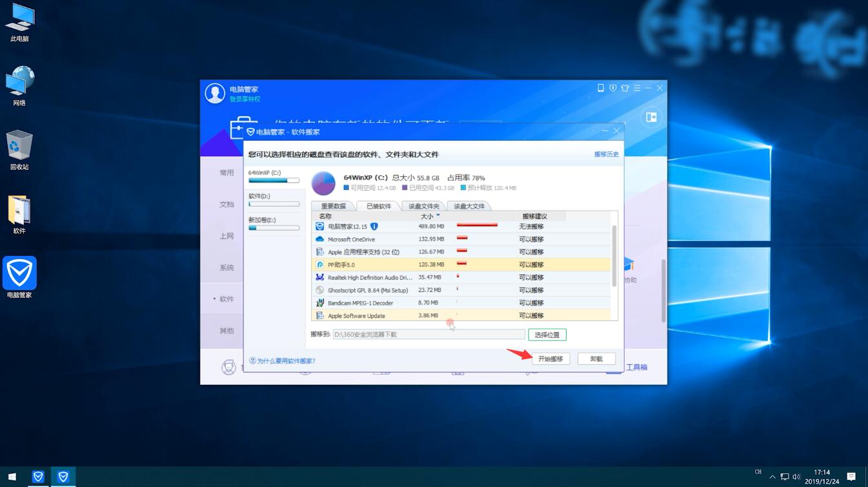Click the 卸载 button

tap(596, 358)
